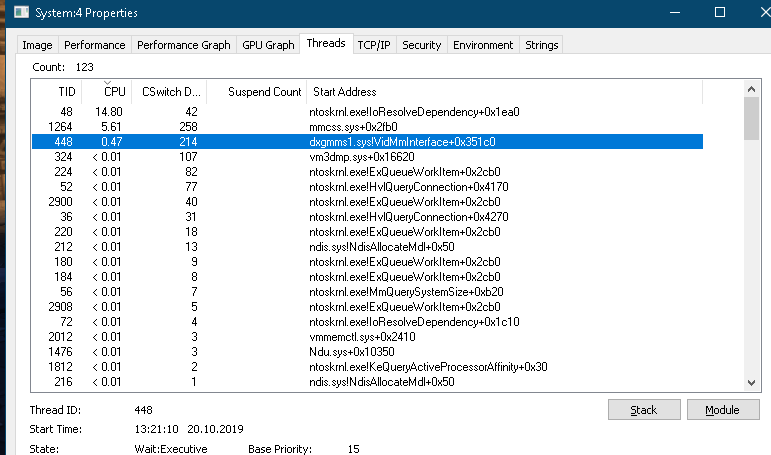771x455 pixels.
Task: Select thread 212 NdisAllocateMdl row
Action: pyautogui.click(x=367, y=247)
